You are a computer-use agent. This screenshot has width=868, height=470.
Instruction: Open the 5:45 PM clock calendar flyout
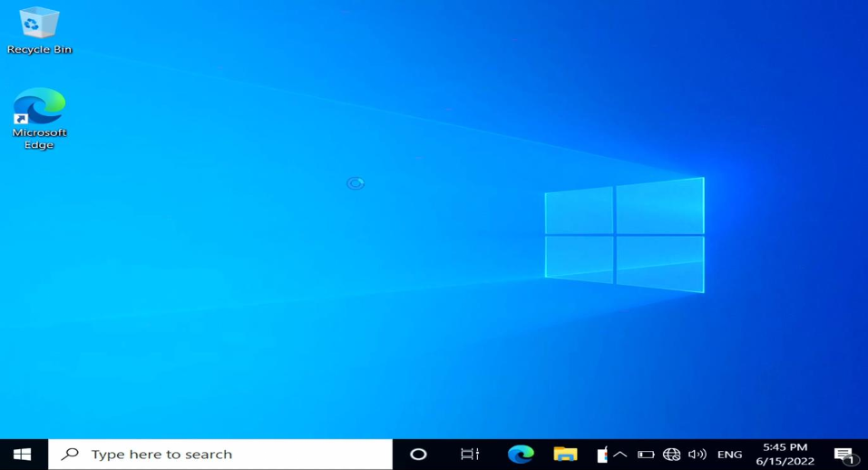pyautogui.click(x=785, y=455)
